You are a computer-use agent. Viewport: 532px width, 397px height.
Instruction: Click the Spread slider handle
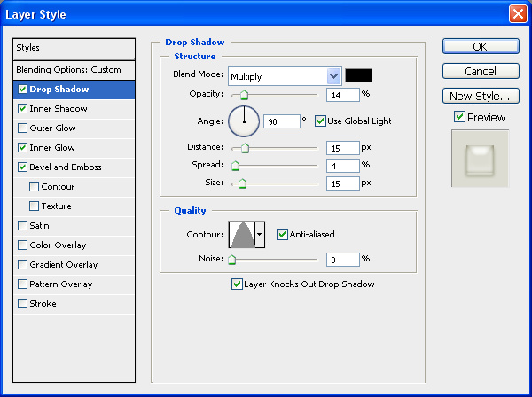coord(235,166)
